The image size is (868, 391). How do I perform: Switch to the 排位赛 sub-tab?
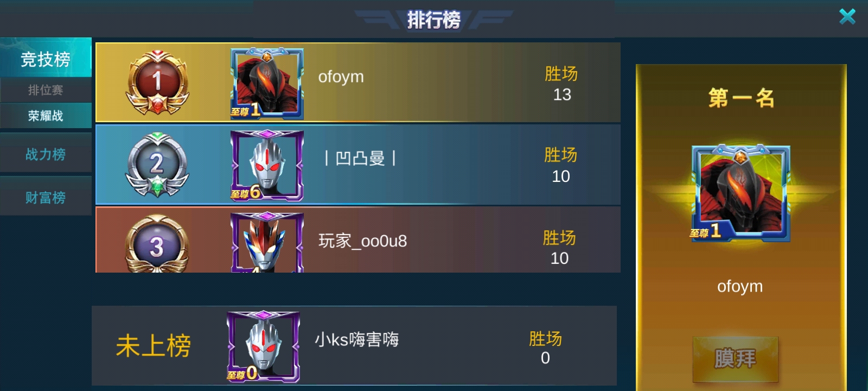[x=46, y=90]
